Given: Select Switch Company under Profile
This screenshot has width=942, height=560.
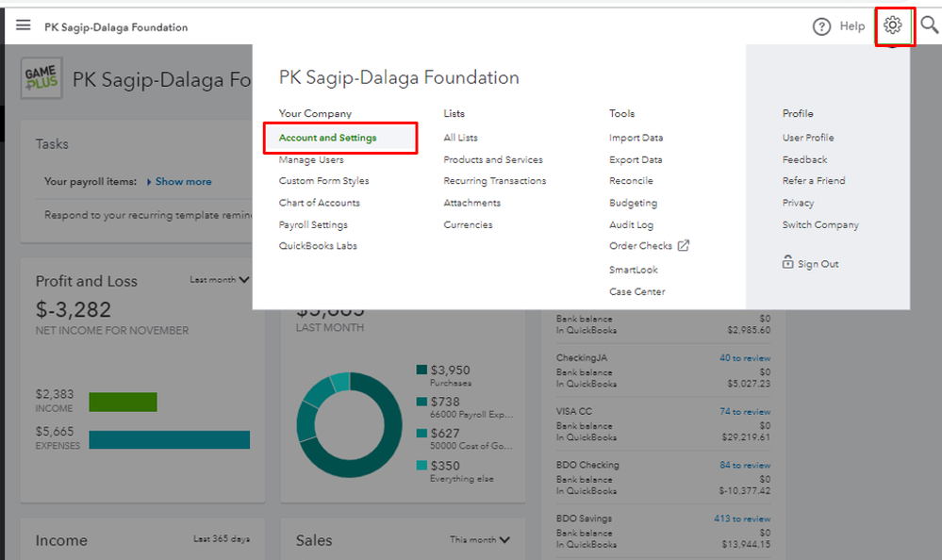Looking at the screenshot, I should 820,225.
